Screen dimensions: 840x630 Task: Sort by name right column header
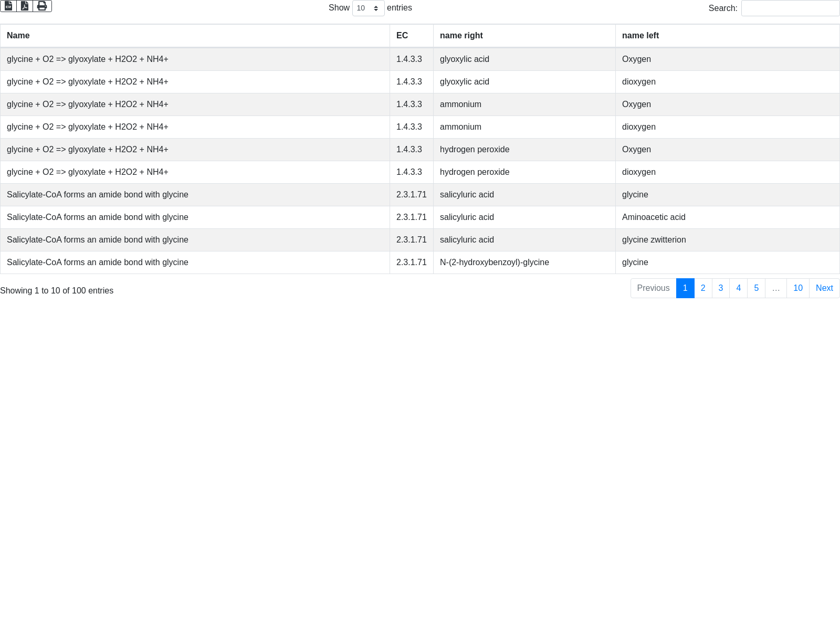click(461, 36)
